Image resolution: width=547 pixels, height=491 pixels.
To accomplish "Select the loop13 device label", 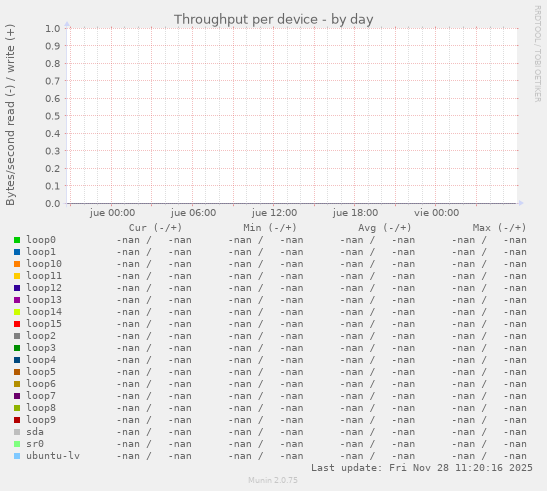I will pos(44,300).
